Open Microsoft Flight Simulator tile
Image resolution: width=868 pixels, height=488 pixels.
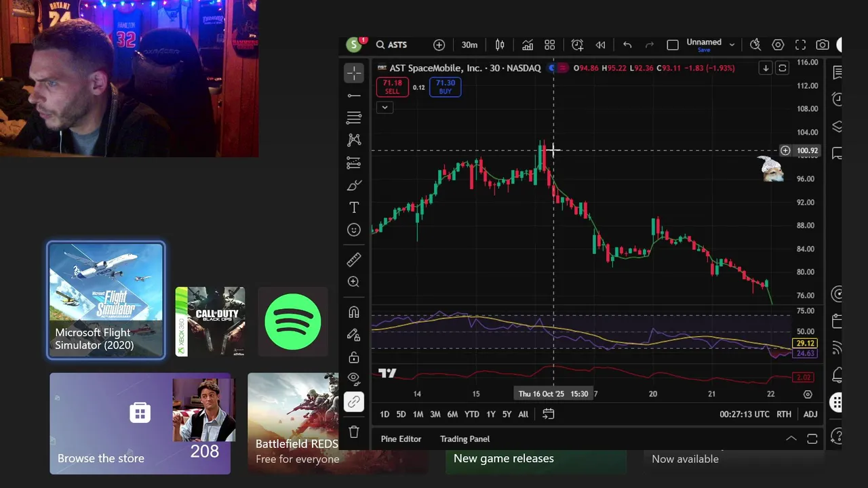[106, 301]
